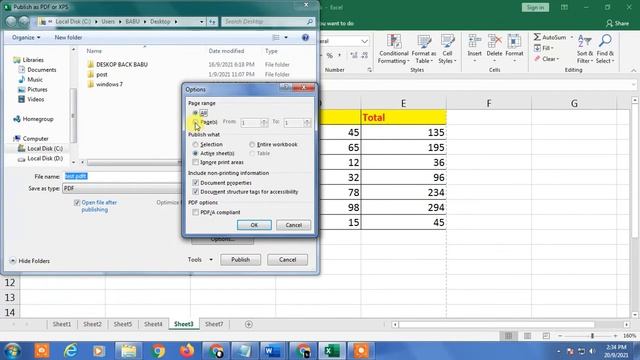Click AutoSum in Editing group
Viewport: 640px width, 360px height.
click(x=553, y=37)
